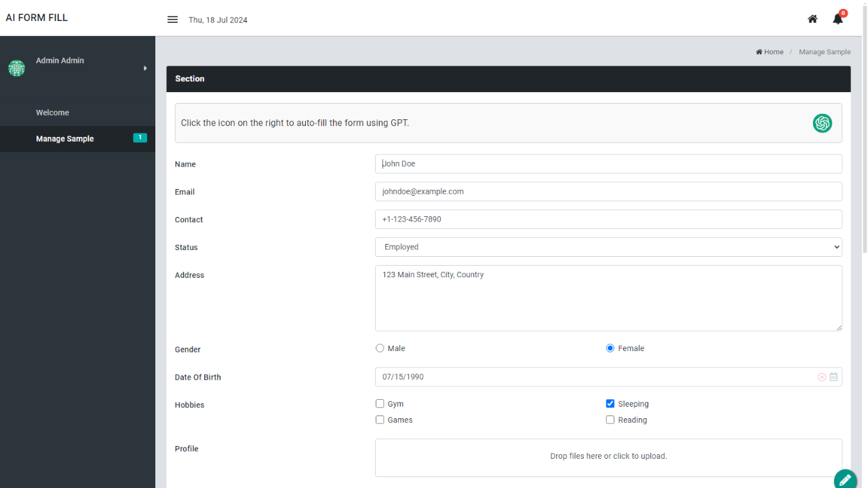Open the notifications bell icon
868x488 pixels.
[x=838, y=19]
